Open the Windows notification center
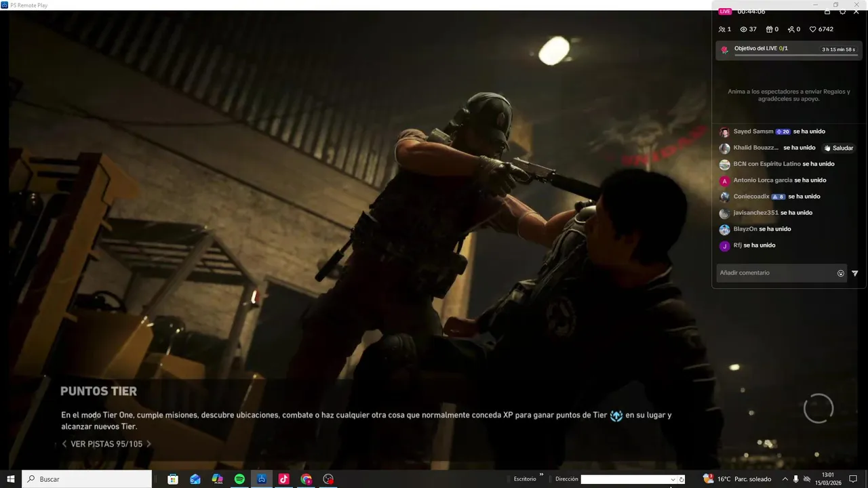This screenshot has height=488, width=868. (853, 479)
